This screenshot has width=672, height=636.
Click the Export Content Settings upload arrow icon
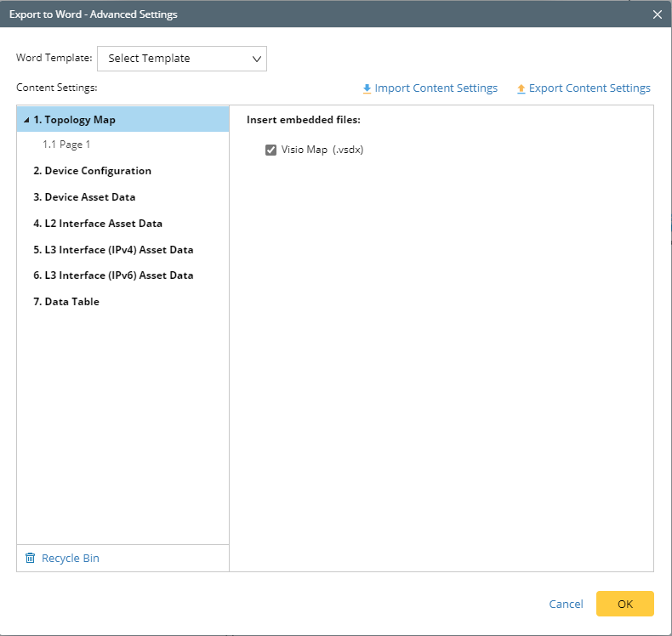click(x=521, y=88)
